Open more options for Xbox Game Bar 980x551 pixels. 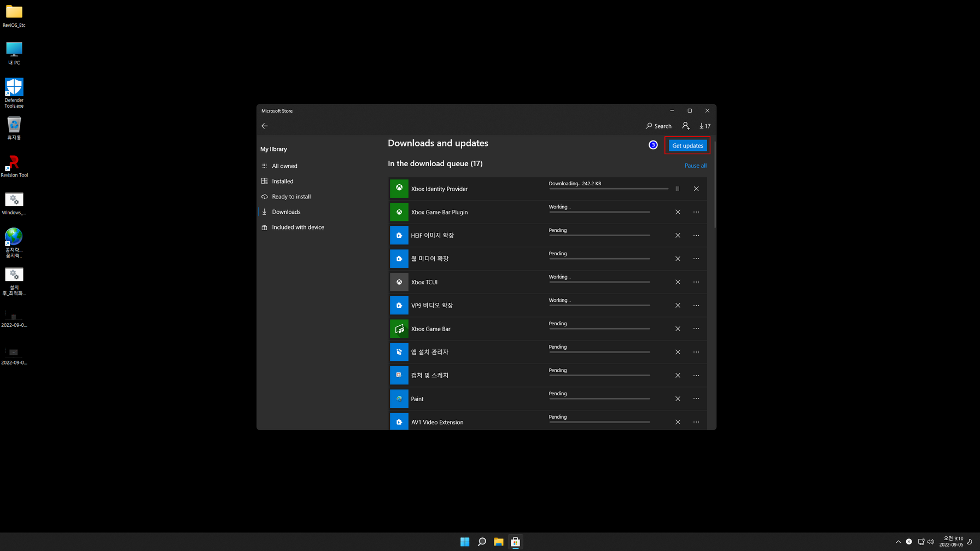pyautogui.click(x=696, y=329)
